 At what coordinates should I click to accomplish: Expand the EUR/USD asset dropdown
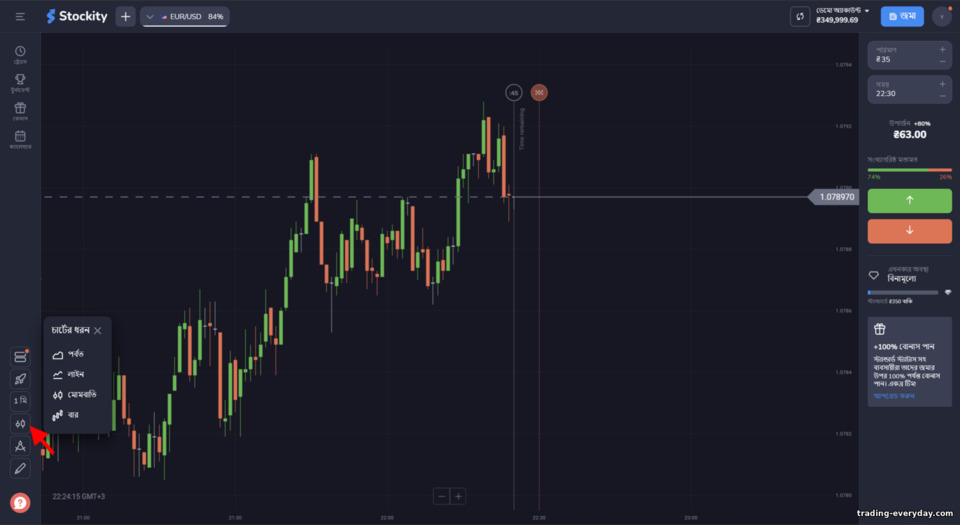pyautogui.click(x=184, y=17)
